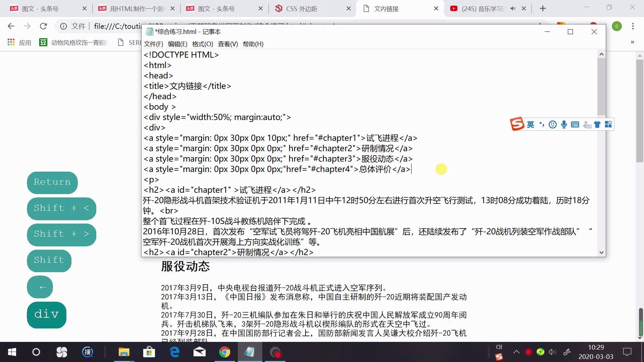644x362 pixels.
Task: Open the Windows Start menu
Action: click(11, 352)
